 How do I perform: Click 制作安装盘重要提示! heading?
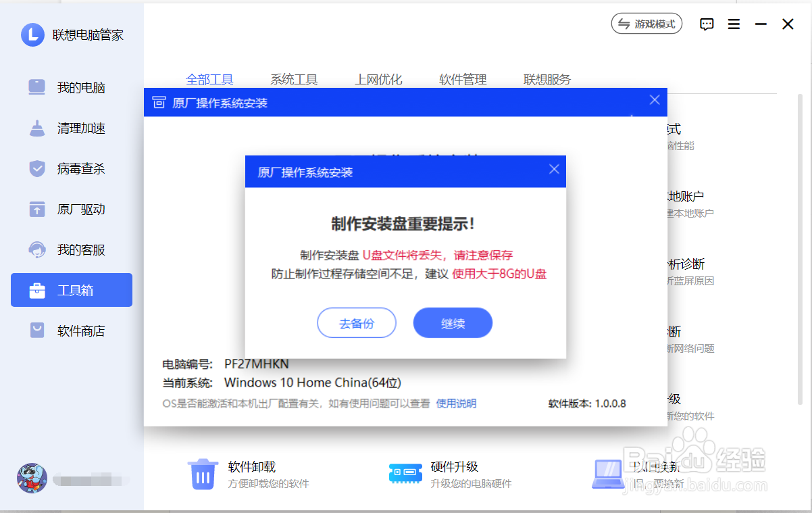point(404,224)
